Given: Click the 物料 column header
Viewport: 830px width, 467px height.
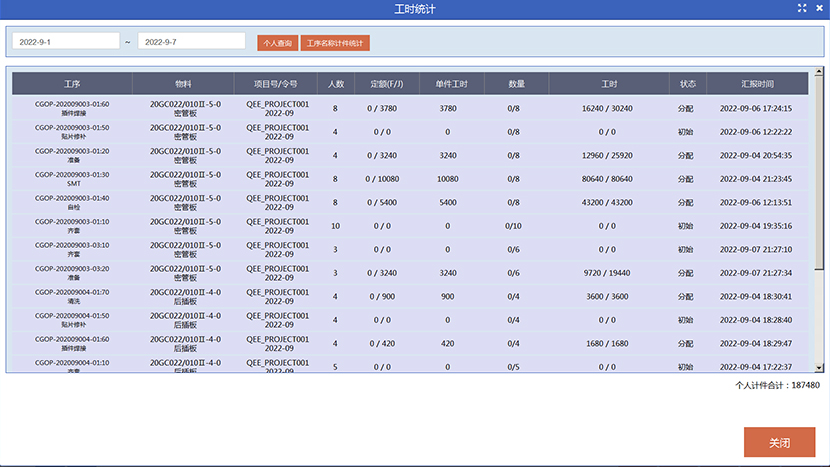Looking at the screenshot, I should pyautogui.click(x=183, y=84).
